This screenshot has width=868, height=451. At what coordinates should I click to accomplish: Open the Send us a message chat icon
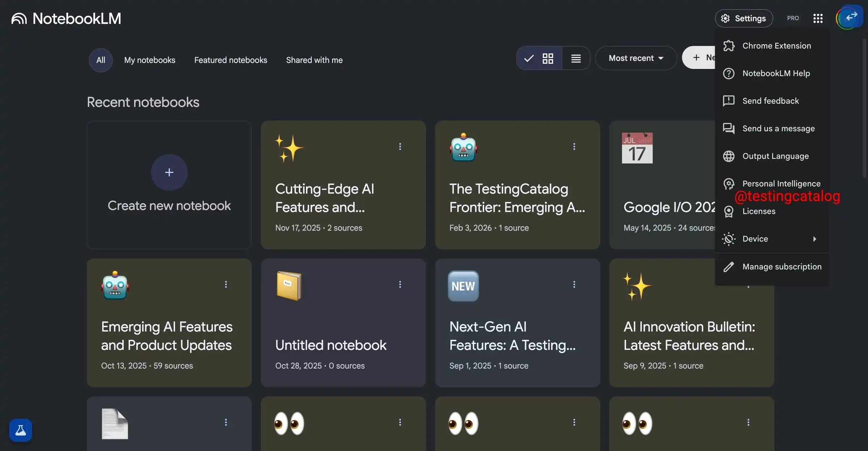(728, 128)
